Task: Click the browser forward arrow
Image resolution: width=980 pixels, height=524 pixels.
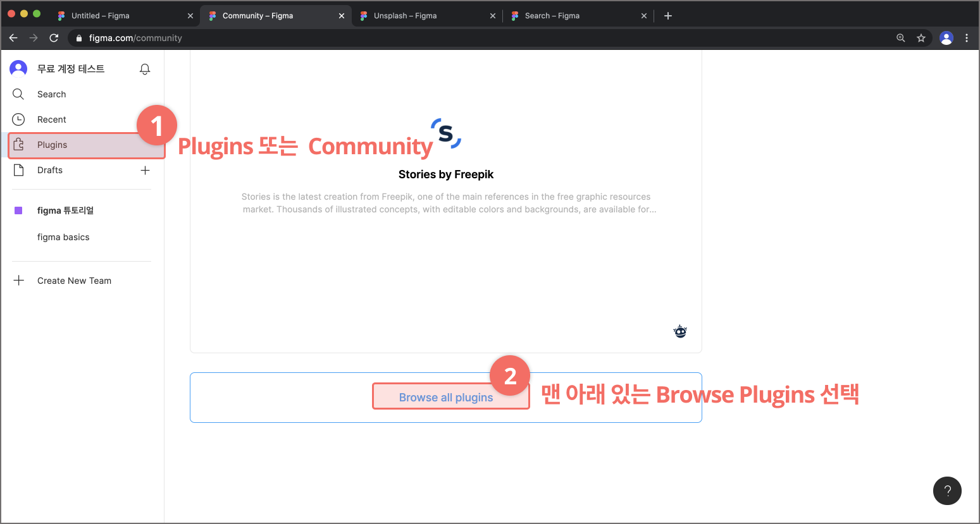Action: coord(34,38)
